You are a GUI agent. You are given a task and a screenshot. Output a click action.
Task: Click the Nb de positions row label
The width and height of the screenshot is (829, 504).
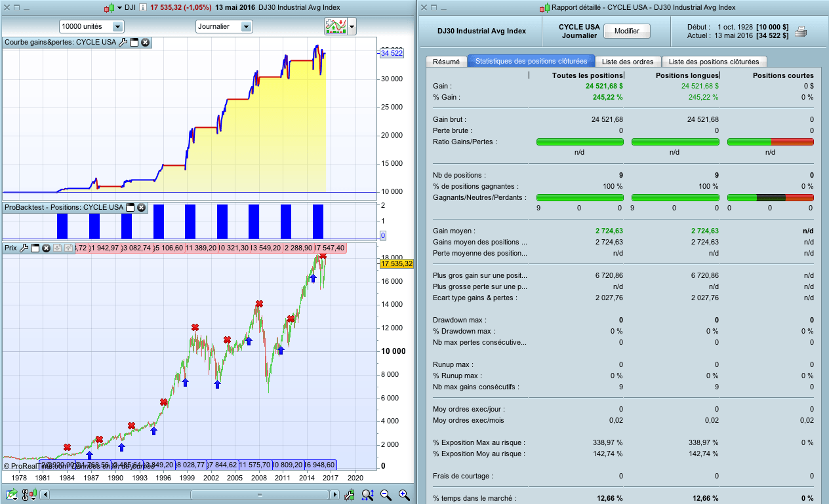[x=459, y=175]
